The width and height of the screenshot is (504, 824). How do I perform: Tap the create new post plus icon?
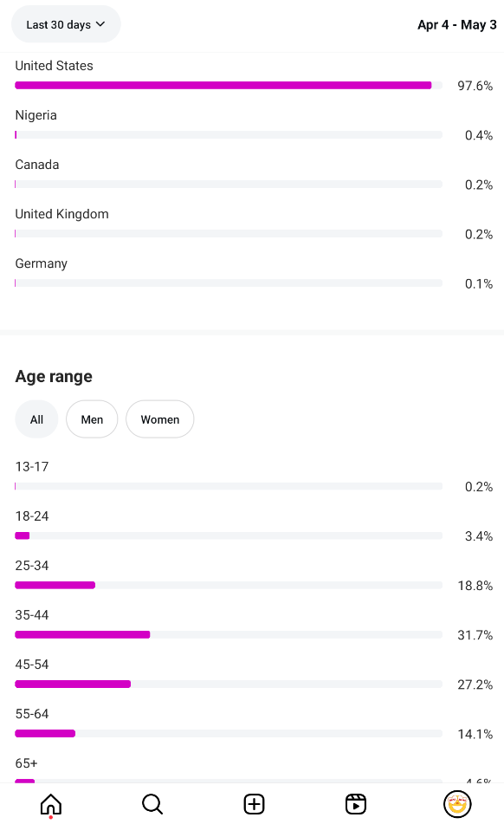(254, 804)
